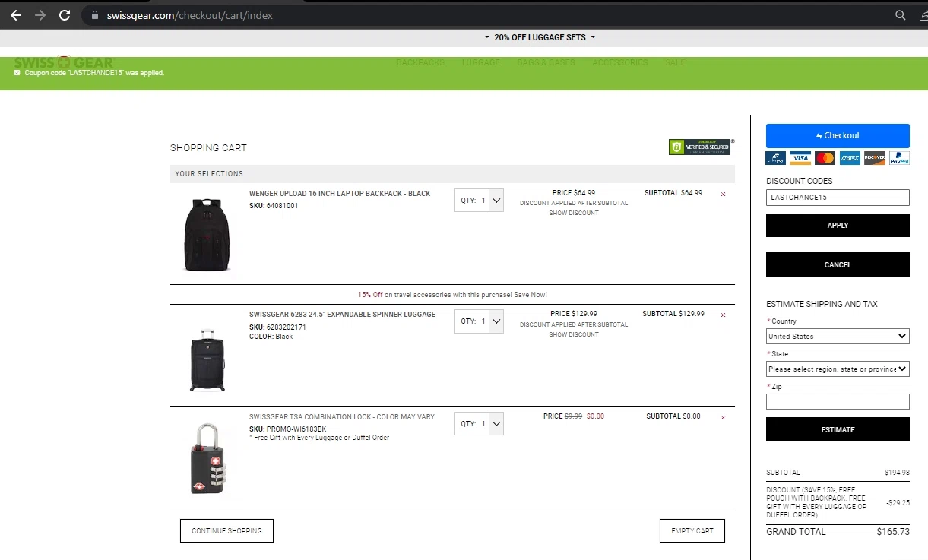Click the Estimate shipping button
928x560 pixels.
[838, 429]
